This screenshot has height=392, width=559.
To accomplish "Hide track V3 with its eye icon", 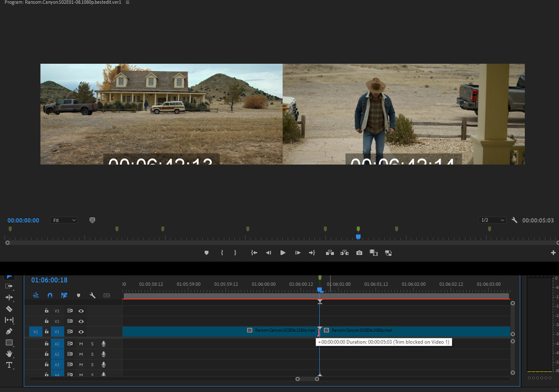I will coord(81,311).
